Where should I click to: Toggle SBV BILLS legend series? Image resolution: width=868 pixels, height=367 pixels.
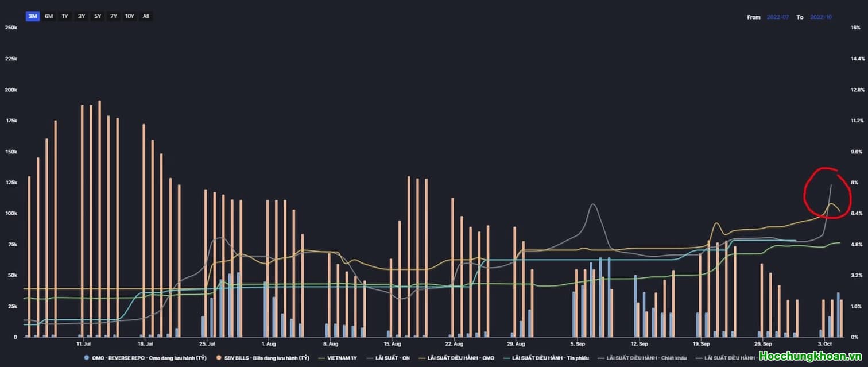266,358
